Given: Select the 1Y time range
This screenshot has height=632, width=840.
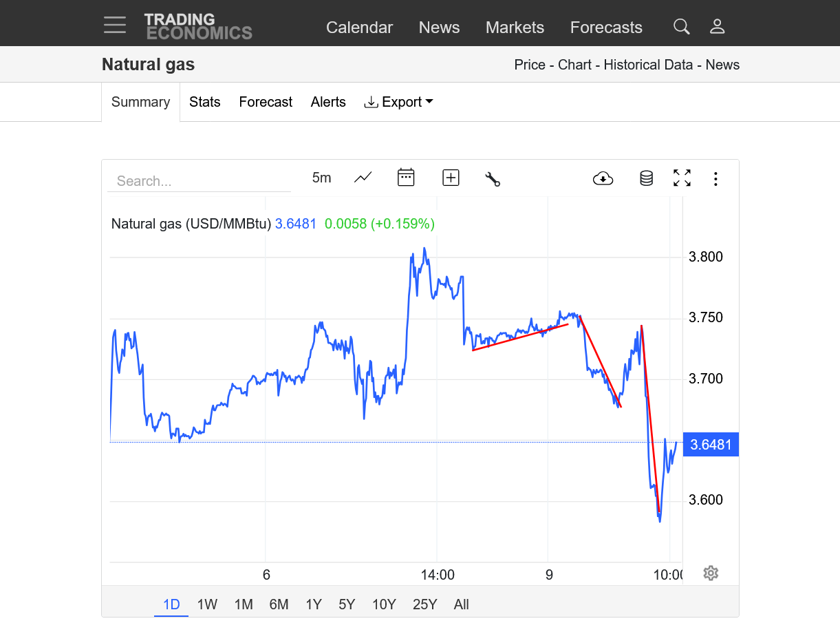Looking at the screenshot, I should (314, 604).
